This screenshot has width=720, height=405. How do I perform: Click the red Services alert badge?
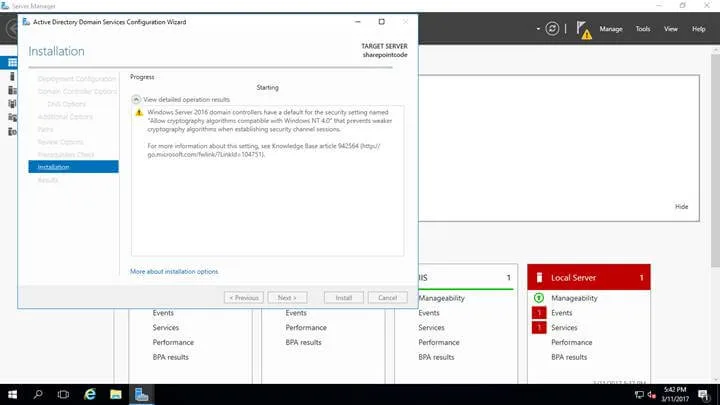539,327
